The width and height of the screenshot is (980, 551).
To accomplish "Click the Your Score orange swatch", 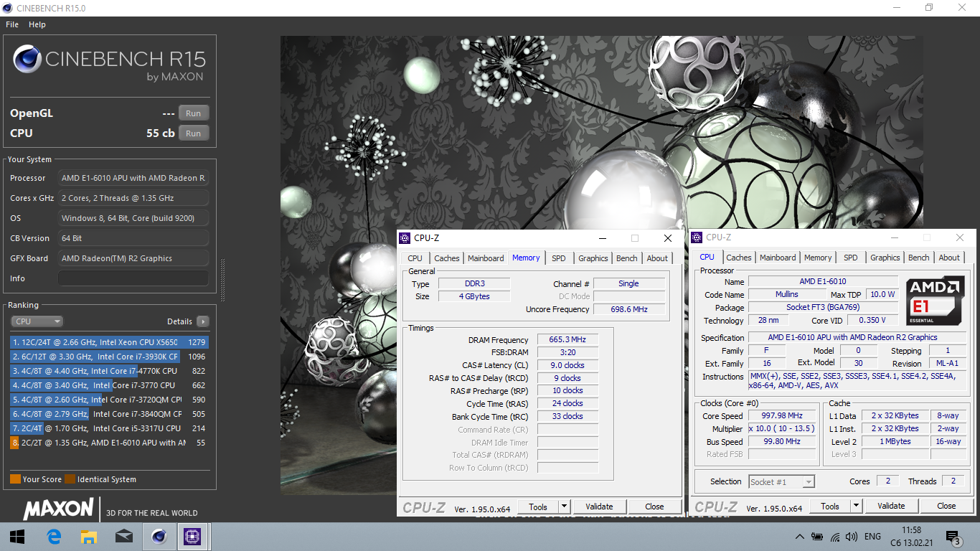I will click(x=15, y=479).
